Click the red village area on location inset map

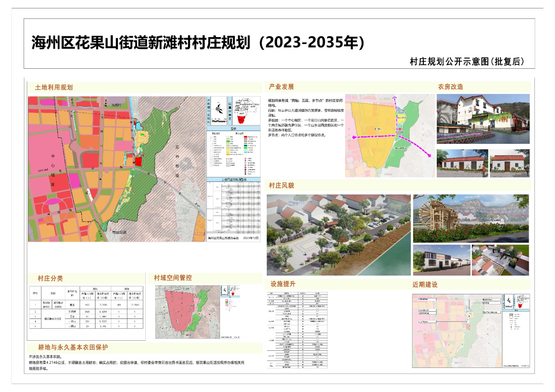pyautogui.click(x=241, y=120)
